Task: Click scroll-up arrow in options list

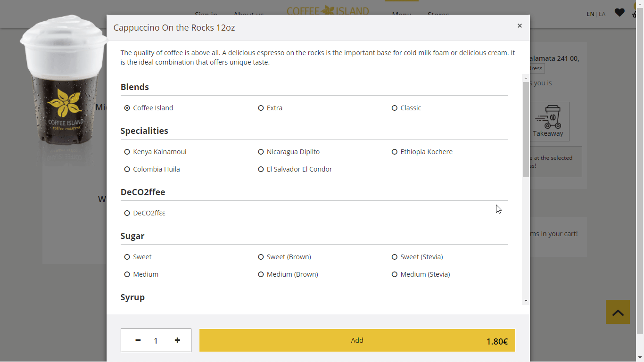Action: (x=526, y=78)
